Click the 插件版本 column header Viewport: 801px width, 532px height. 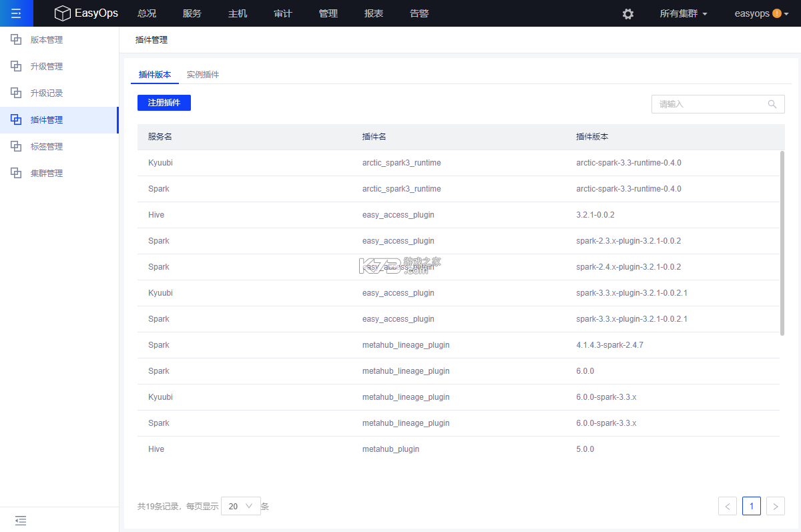(x=592, y=136)
